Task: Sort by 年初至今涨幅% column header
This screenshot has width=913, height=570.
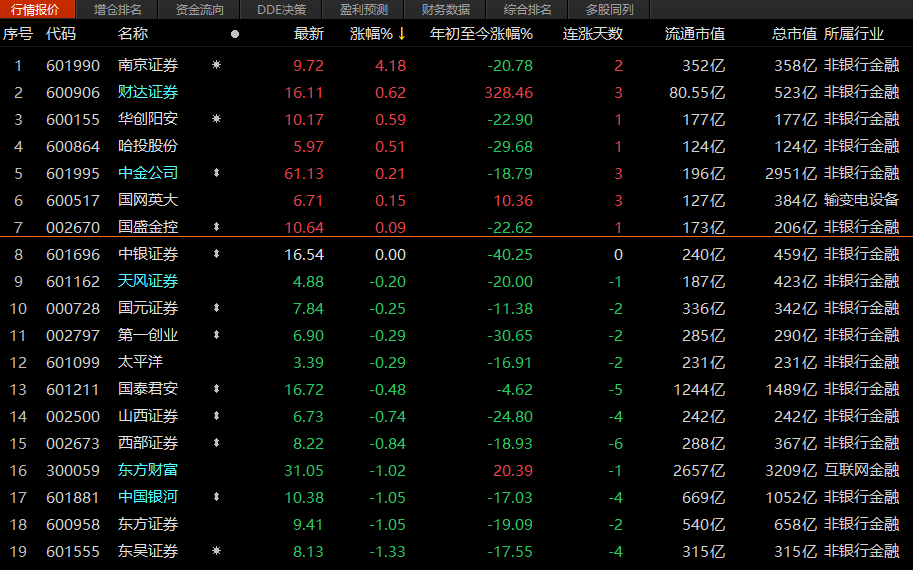Action: click(x=481, y=34)
